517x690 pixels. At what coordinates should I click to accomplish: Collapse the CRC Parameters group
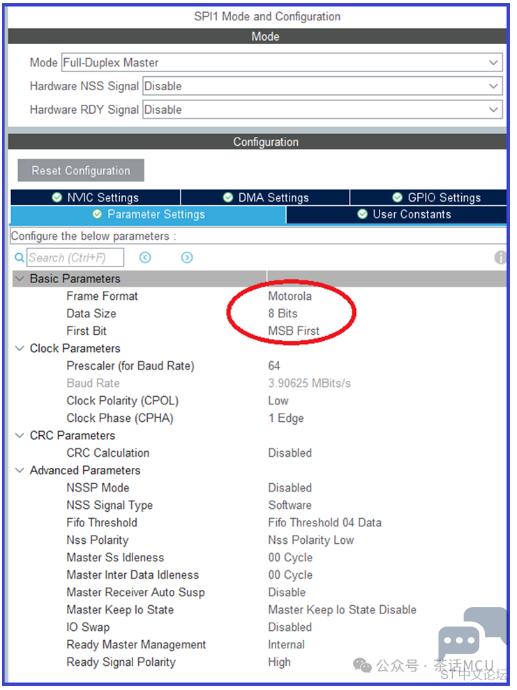[19, 436]
